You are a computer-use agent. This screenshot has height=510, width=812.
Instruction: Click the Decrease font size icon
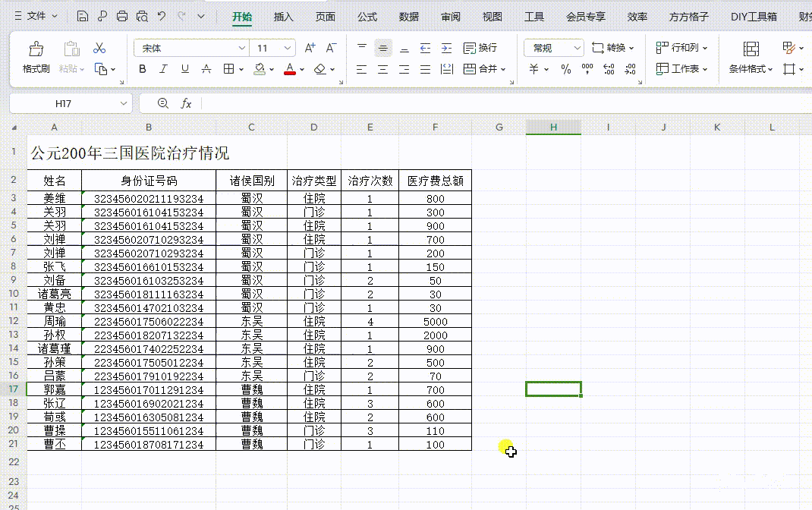pyautogui.click(x=331, y=48)
